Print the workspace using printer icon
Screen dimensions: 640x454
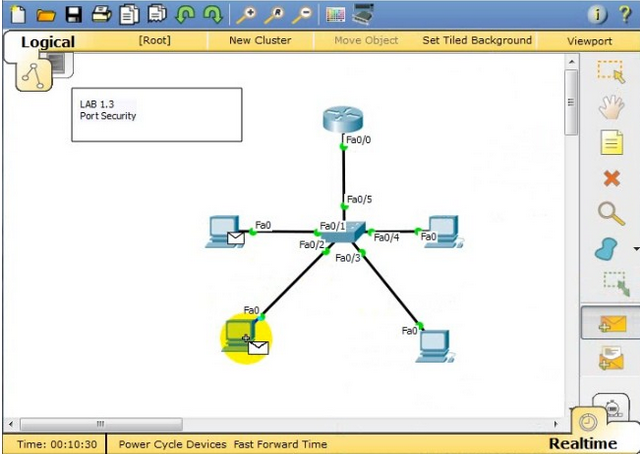coord(102,14)
